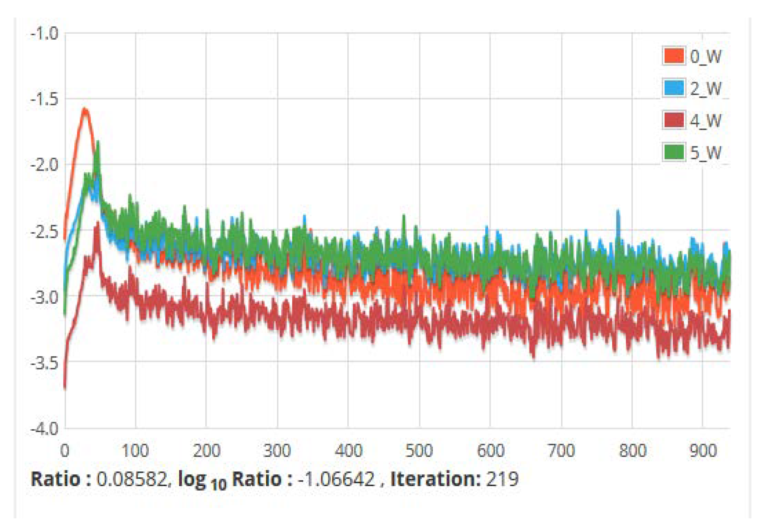Image resolution: width=759 pixels, height=532 pixels.
Task: Toggle the 2_W series via its label
Action: click(705, 88)
